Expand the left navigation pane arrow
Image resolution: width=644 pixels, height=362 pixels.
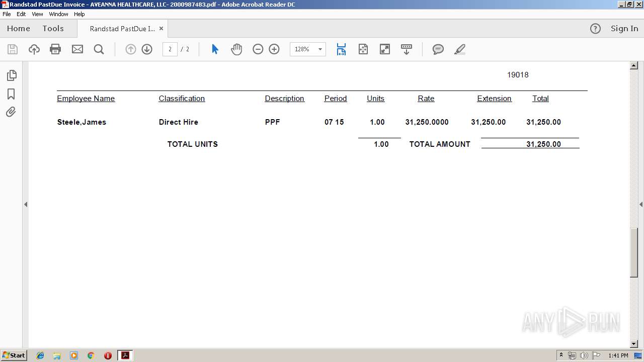point(26,204)
